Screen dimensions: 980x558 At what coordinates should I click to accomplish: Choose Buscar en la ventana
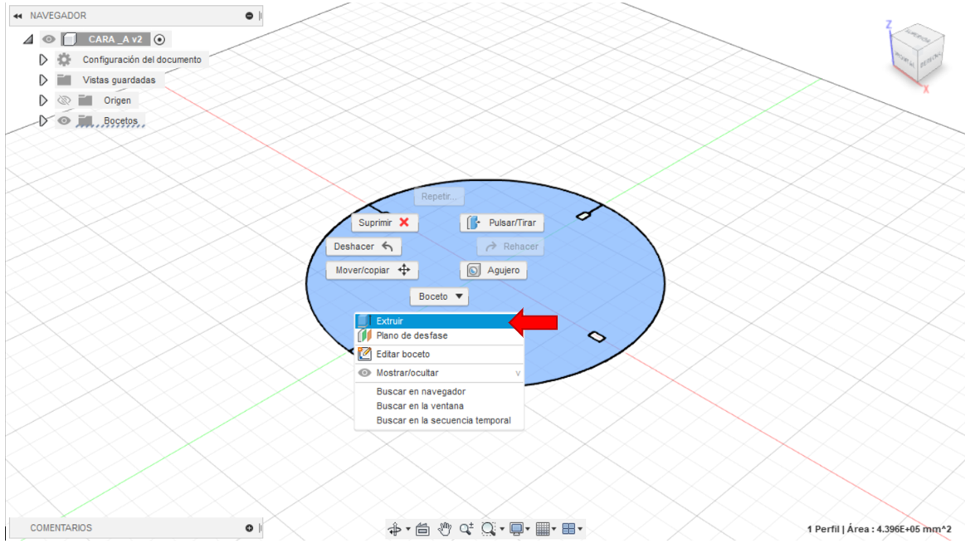[439, 406]
